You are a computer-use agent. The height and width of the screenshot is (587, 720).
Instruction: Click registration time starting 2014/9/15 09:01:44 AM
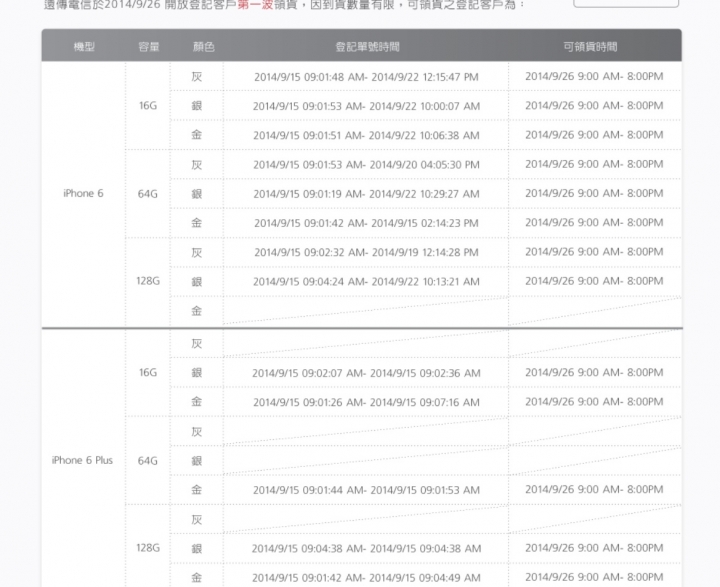366,490
